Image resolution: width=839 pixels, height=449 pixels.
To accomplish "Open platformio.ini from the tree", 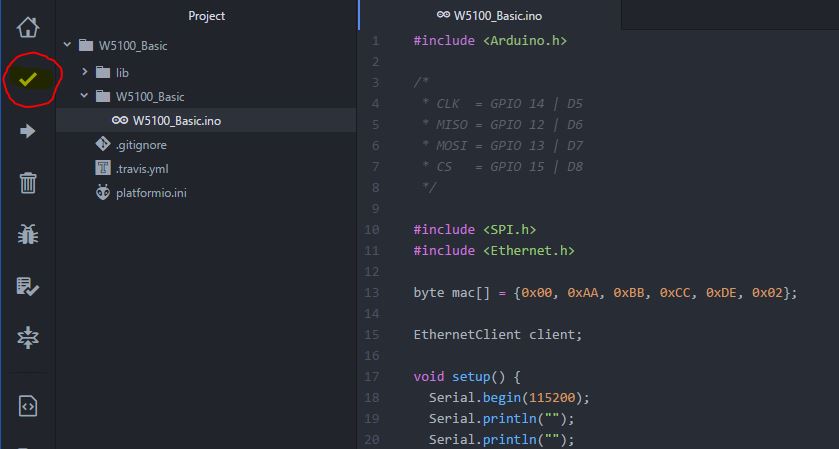I will tap(151, 192).
